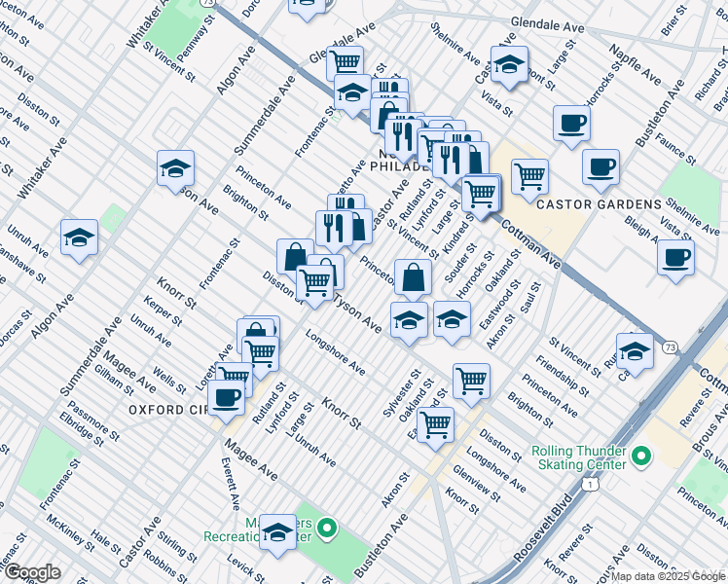Screen dimensions: 728x584
Task: Click the Recreation Center green pin
Action: (x=328, y=529)
